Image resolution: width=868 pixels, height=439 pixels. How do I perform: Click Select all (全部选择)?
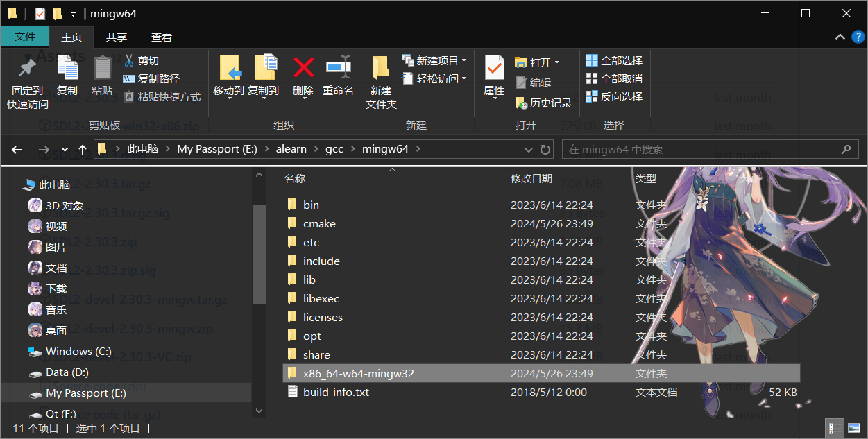pos(614,60)
